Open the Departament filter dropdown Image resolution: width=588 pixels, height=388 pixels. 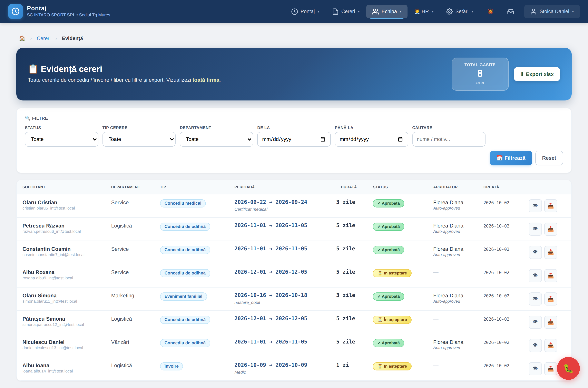point(216,139)
